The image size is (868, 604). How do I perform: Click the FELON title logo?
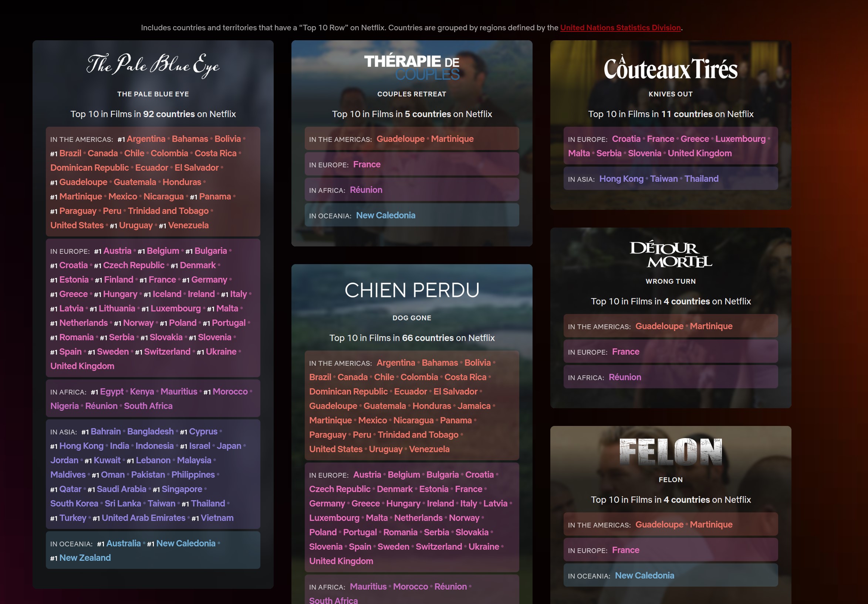tap(670, 451)
